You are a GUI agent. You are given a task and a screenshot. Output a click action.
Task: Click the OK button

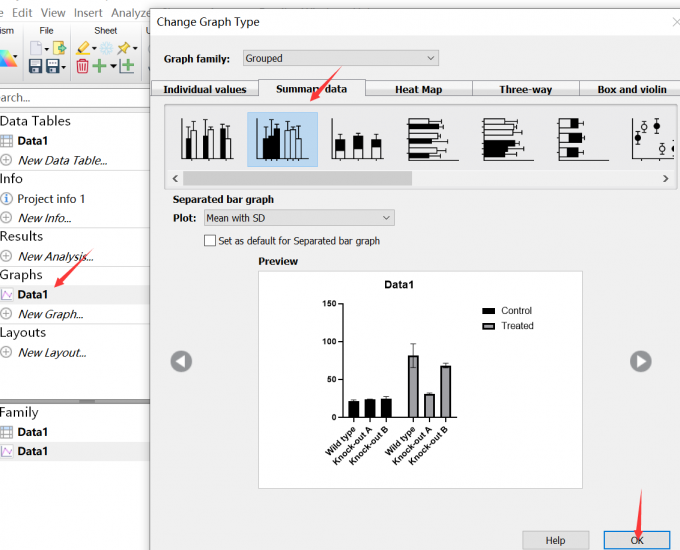click(x=637, y=540)
